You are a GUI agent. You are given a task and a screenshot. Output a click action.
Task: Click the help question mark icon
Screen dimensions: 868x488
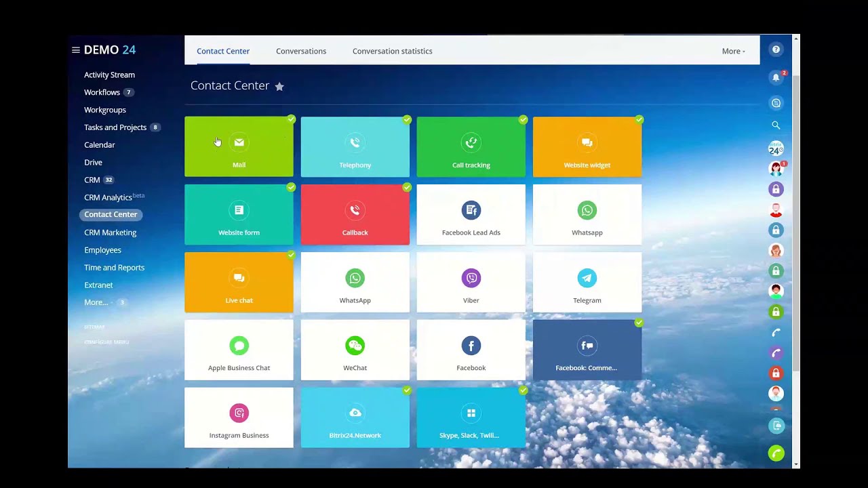click(776, 49)
